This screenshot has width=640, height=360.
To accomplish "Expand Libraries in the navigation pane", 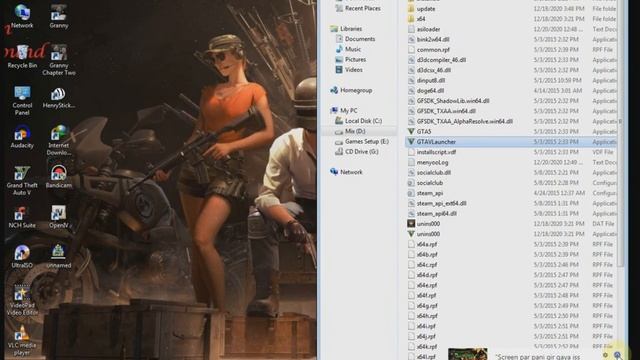I will coord(347,29).
